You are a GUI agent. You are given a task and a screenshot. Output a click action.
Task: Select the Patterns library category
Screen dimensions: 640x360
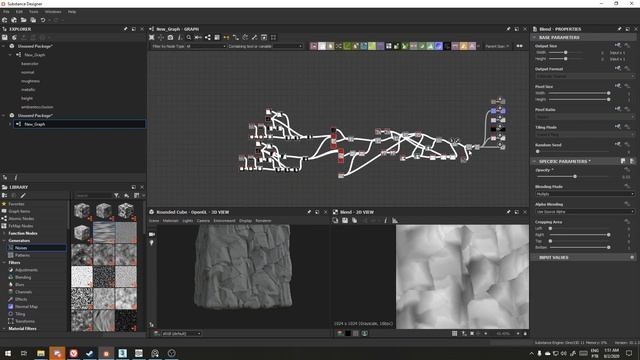[22, 255]
